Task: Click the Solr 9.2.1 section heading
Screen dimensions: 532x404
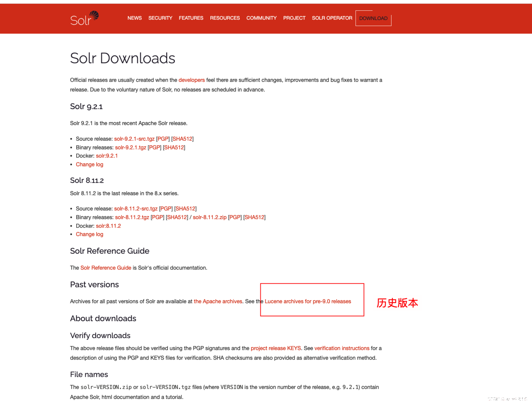Action: click(x=86, y=106)
